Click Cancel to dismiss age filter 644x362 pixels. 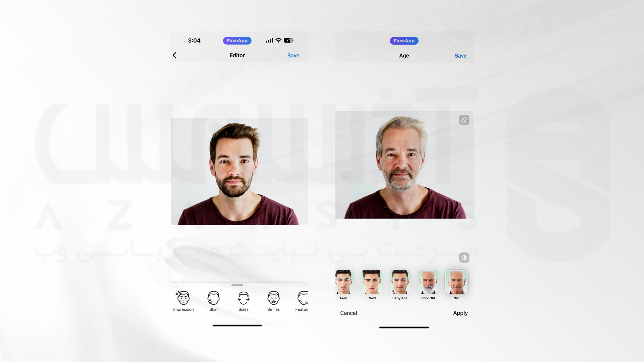point(348,313)
